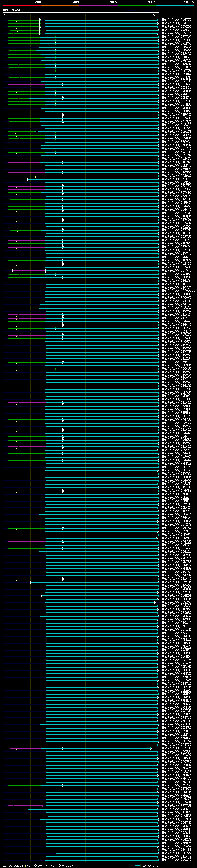Select label UniRef100_B3G0G4

(177, 142)
